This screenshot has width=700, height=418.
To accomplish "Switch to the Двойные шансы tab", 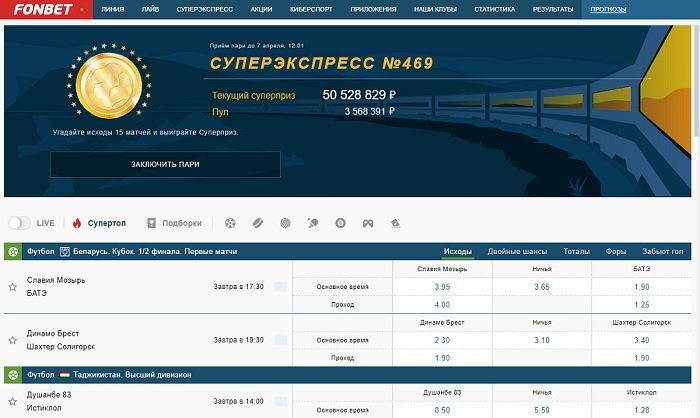I will point(517,251).
